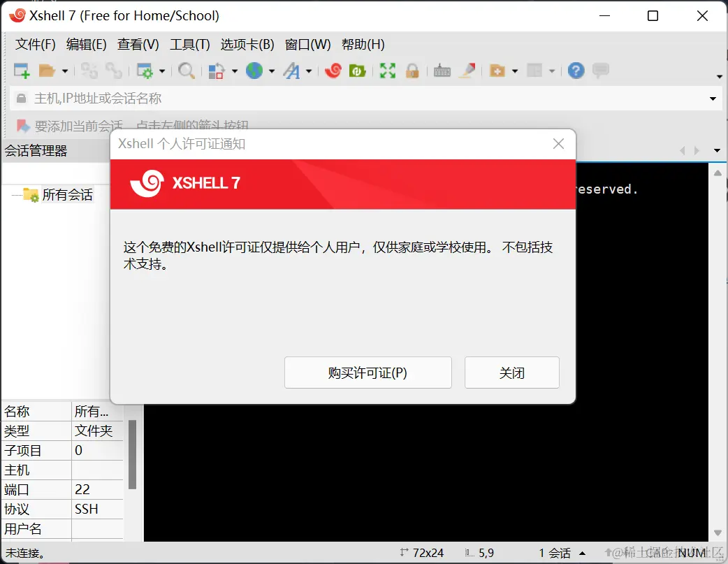Click the 用户名 property row label
The image size is (728, 564).
click(23, 528)
